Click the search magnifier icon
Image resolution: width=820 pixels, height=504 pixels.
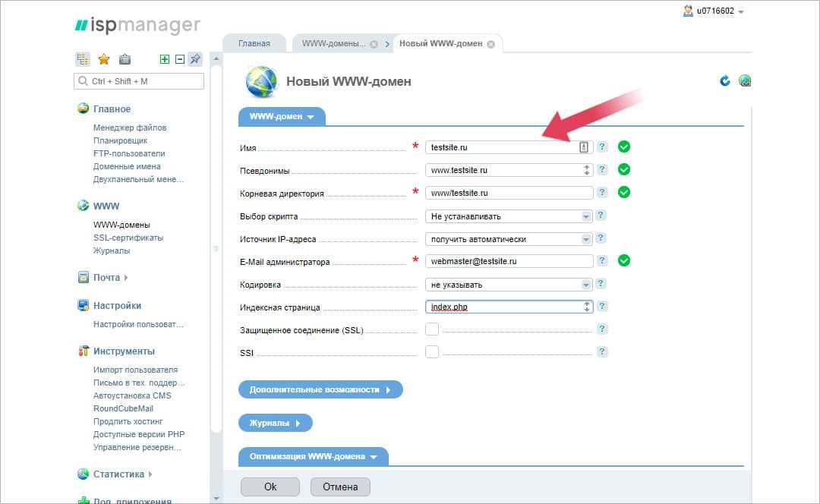click(x=83, y=81)
